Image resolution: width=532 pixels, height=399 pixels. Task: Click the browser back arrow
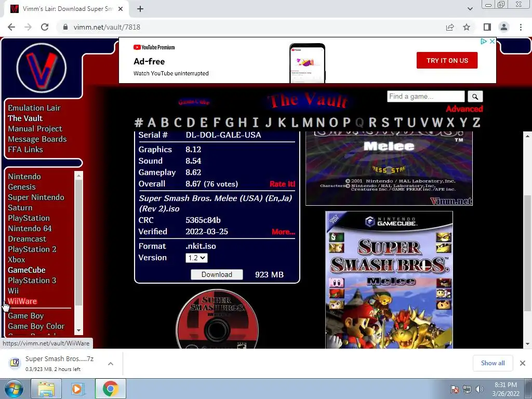[x=11, y=27]
